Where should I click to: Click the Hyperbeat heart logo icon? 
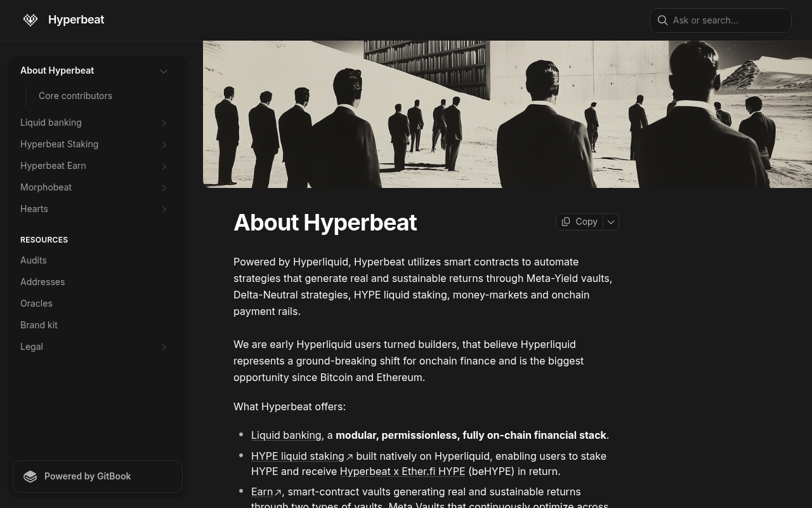pyautogui.click(x=30, y=20)
